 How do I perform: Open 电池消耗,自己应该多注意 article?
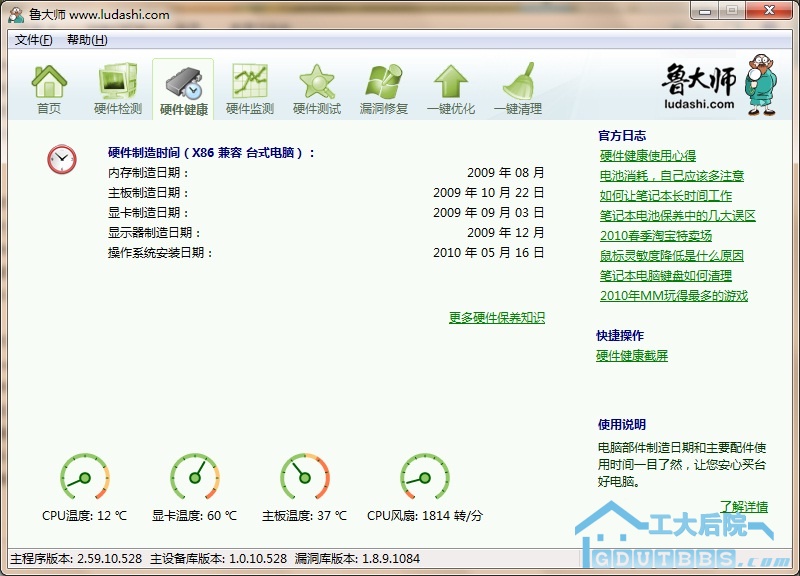(x=671, y=175)
